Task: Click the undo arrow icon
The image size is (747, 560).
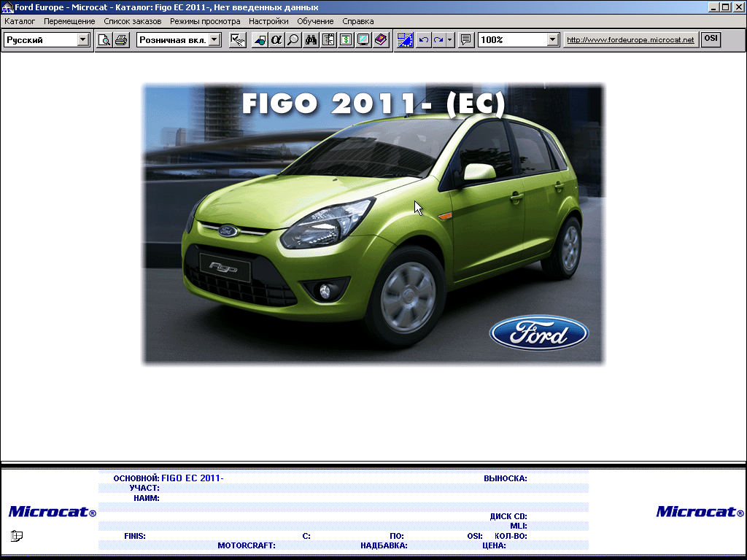Action: coord(423,40)
